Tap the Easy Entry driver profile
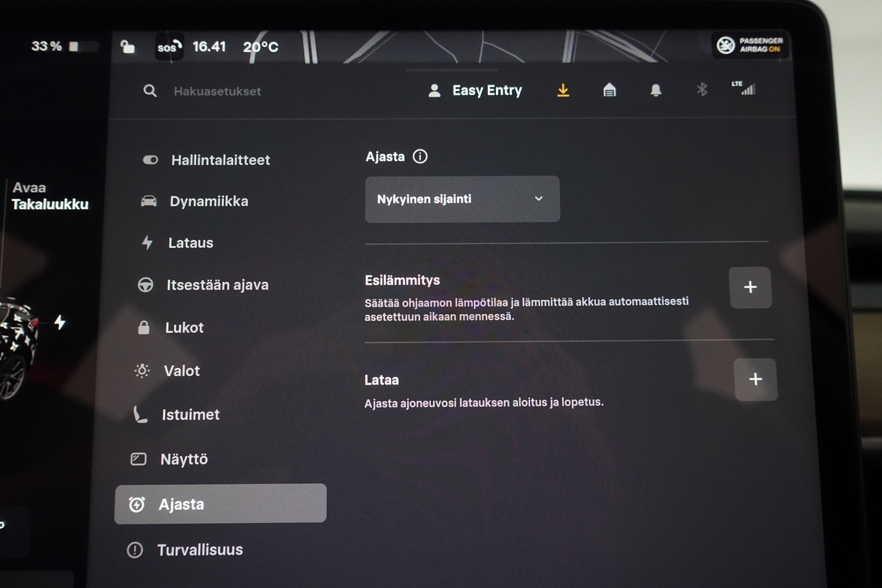 tap(475, 90)
